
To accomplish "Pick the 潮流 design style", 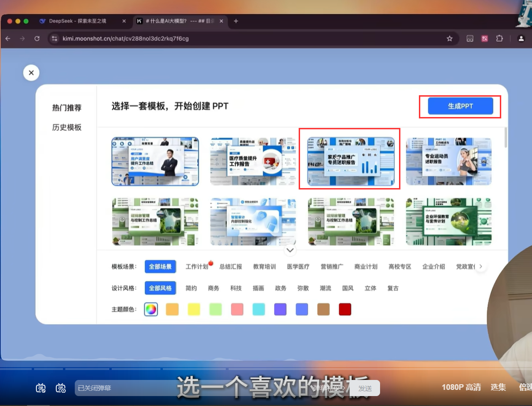I will point(325,288).
